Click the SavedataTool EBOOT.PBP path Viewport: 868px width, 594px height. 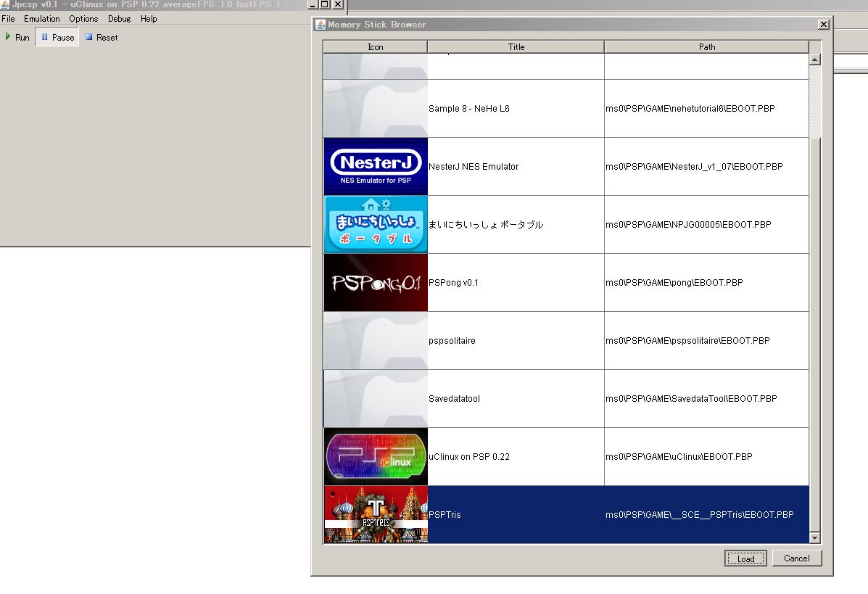(x=691, y=399)
